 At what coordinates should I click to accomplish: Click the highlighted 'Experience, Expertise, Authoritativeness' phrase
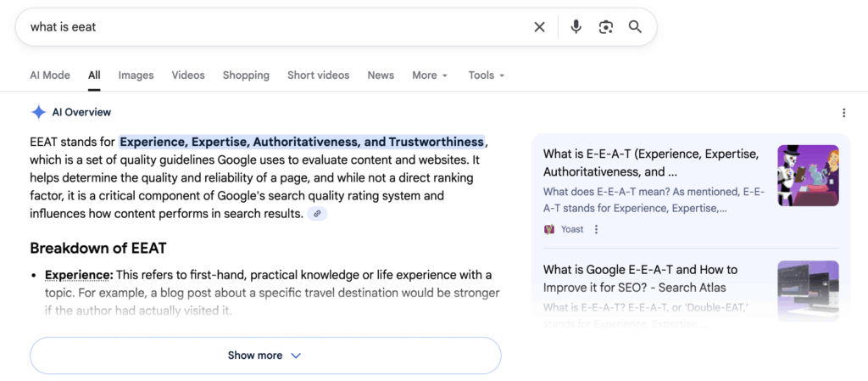pyautogui.click(x=303, y=142)
